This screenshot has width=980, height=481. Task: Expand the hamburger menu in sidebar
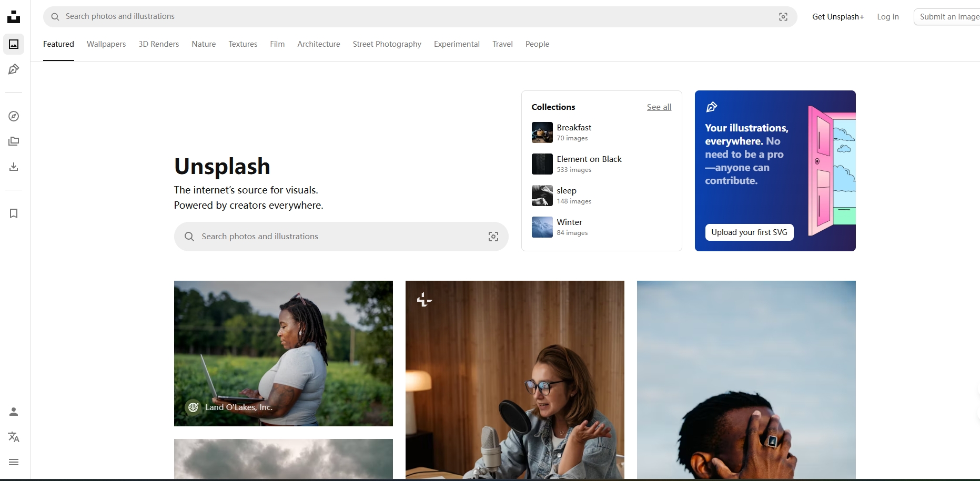[14, 462]
